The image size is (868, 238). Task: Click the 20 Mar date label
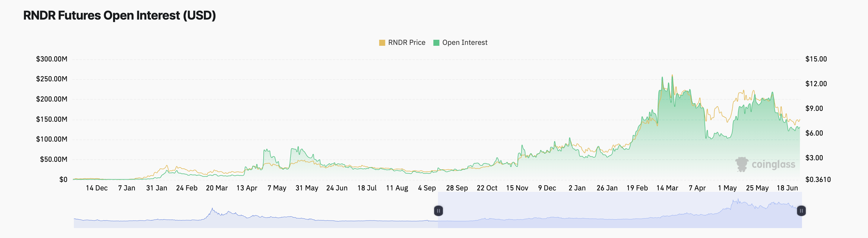217,188
